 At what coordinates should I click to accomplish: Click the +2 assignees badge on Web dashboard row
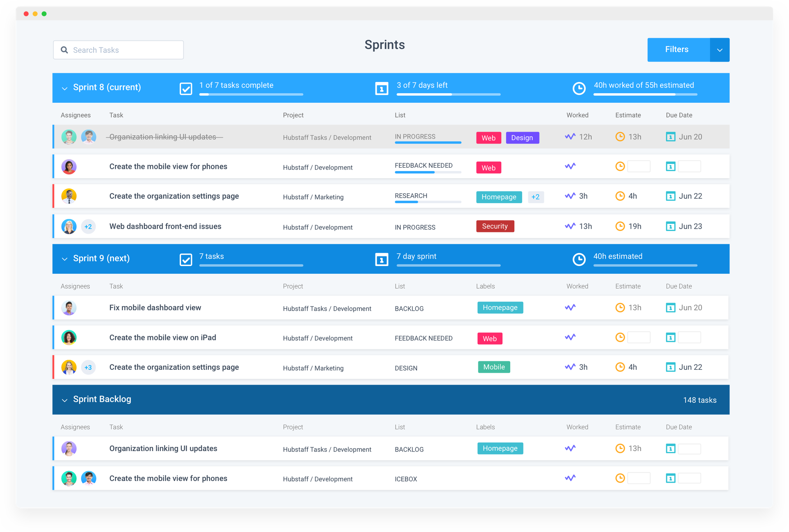coord(88,226)
